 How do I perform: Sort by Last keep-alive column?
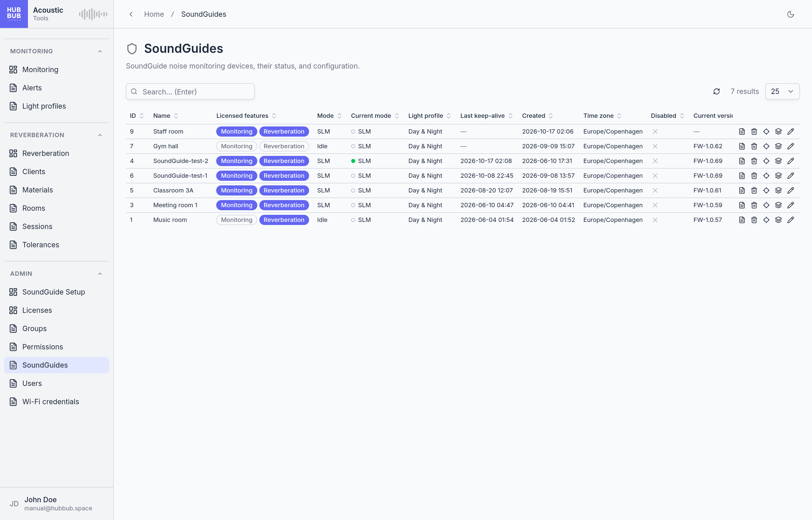click(486, 116)
